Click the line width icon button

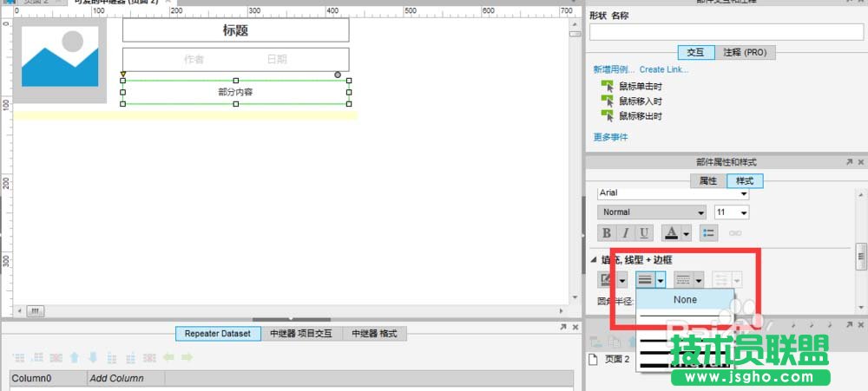click(x=645, y=280)
